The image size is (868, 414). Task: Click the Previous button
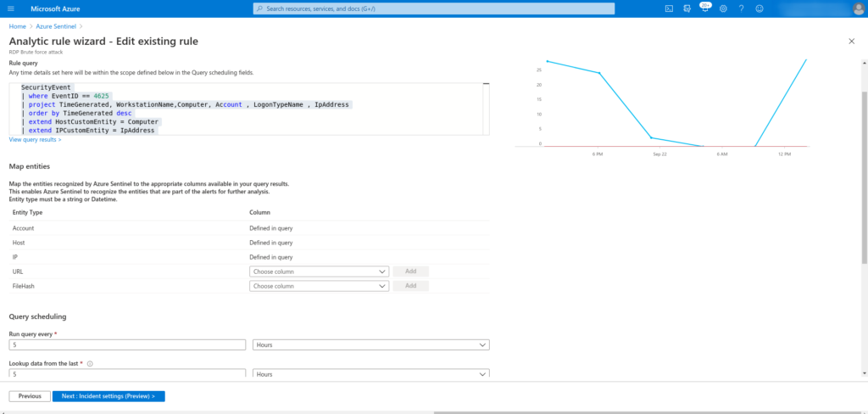(x=30, y=396)
